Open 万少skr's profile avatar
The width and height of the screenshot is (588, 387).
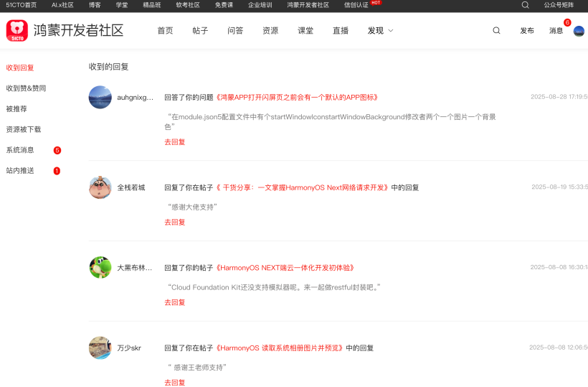(x=100, y=348)
